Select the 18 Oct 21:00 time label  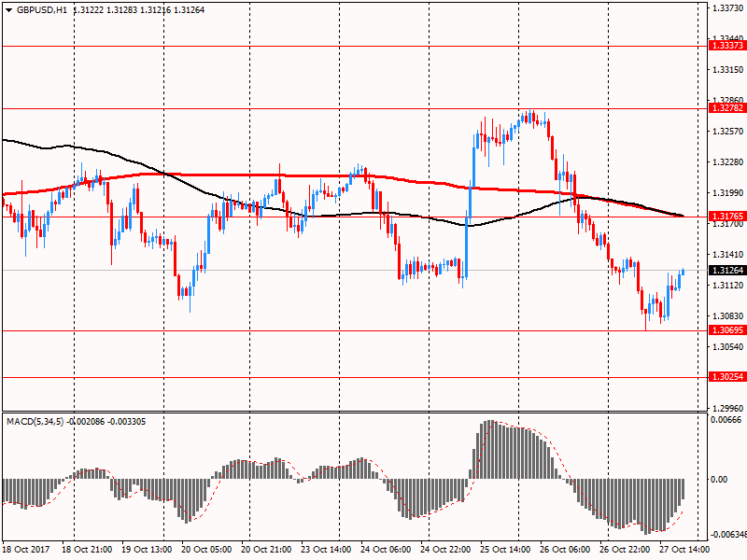(87, 549)
